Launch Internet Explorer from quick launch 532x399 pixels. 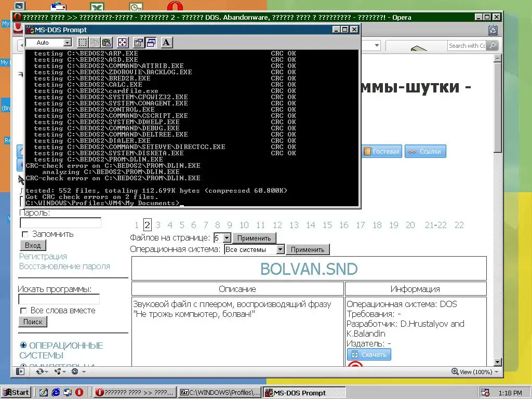click(x=56, y=393)
